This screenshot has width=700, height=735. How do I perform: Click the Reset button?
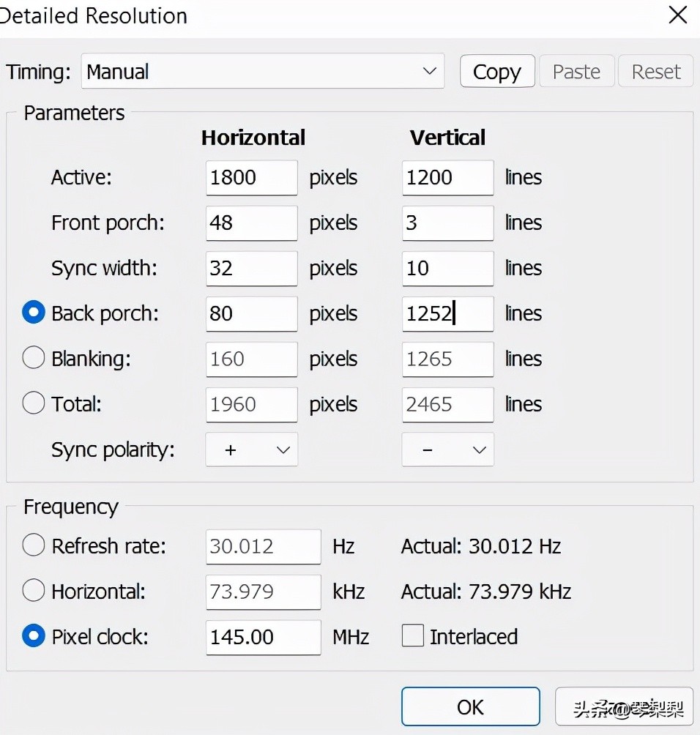[655, 71]
